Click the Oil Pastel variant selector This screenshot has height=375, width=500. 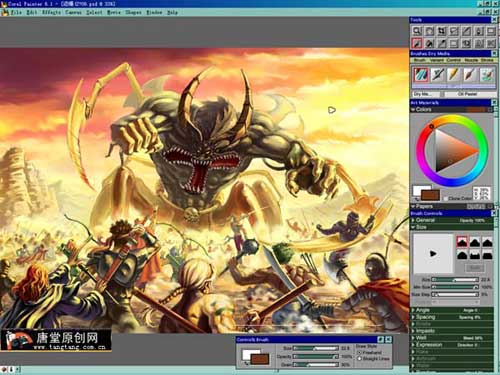pyautogui.click(x=467, y=94)
